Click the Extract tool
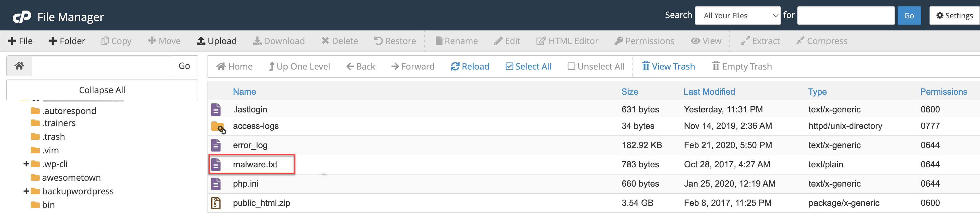The height and width of the screenshot is (213, 980). click(760, 41)
